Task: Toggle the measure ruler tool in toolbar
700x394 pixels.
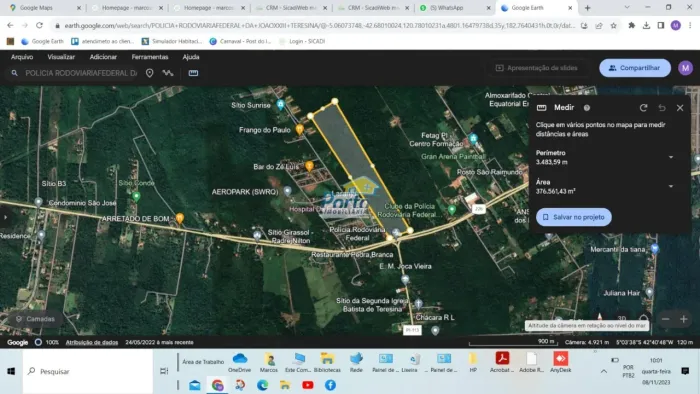Action: 193,73
